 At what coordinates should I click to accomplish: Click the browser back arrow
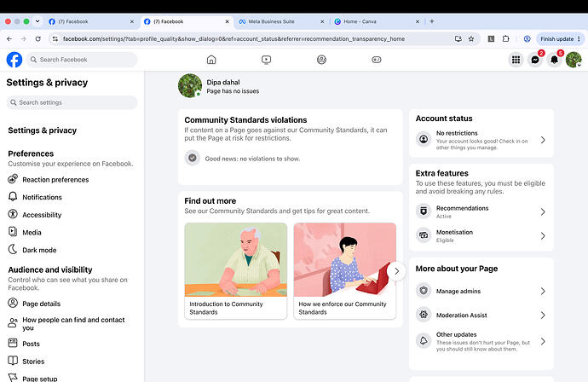click(9, 38)
